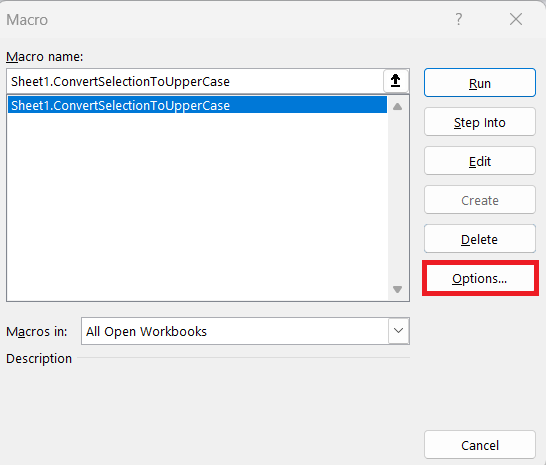This screenshot has height=465, width=546.
Task: Click the macro list scroll-down arrow
Action: click(x=398, y=289)
